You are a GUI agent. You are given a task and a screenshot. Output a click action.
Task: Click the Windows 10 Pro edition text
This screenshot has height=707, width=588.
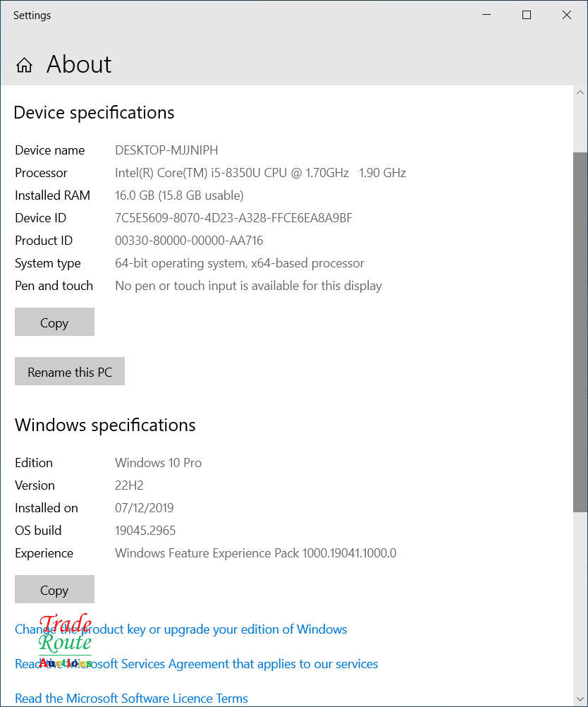pos(158,463)
